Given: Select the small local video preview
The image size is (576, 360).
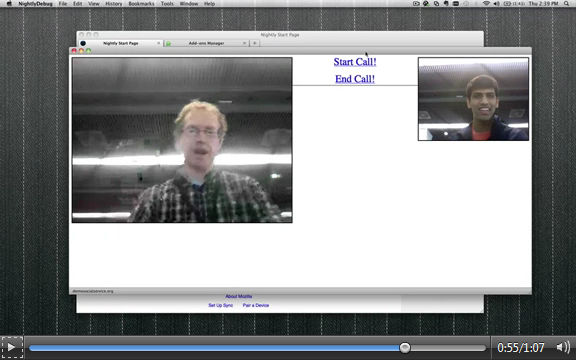Looking at the screenshot, I should point(474,99).
